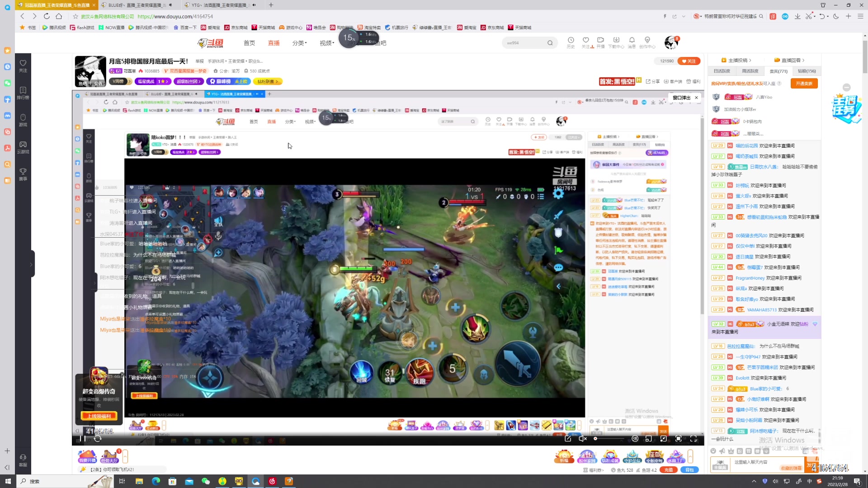Open the 首页 nav item
868x488 pixels.
tap(249, 43)
